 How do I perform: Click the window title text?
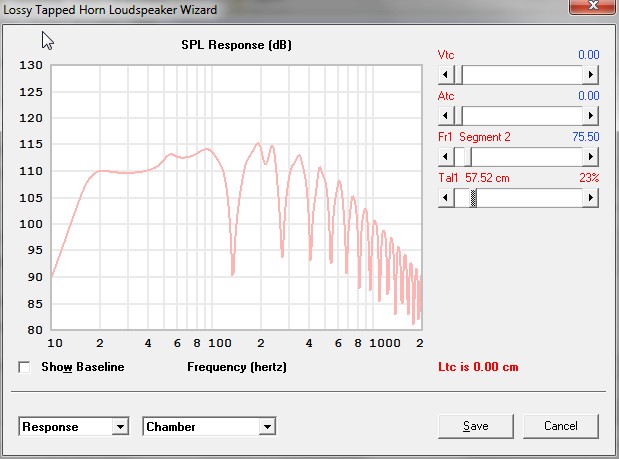[110, 10]
